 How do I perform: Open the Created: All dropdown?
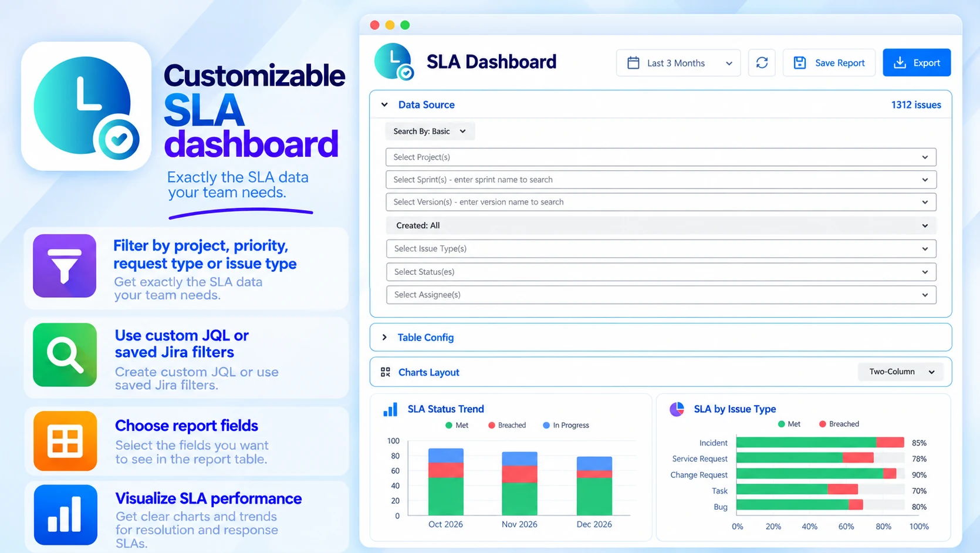(x=661, y=225)
